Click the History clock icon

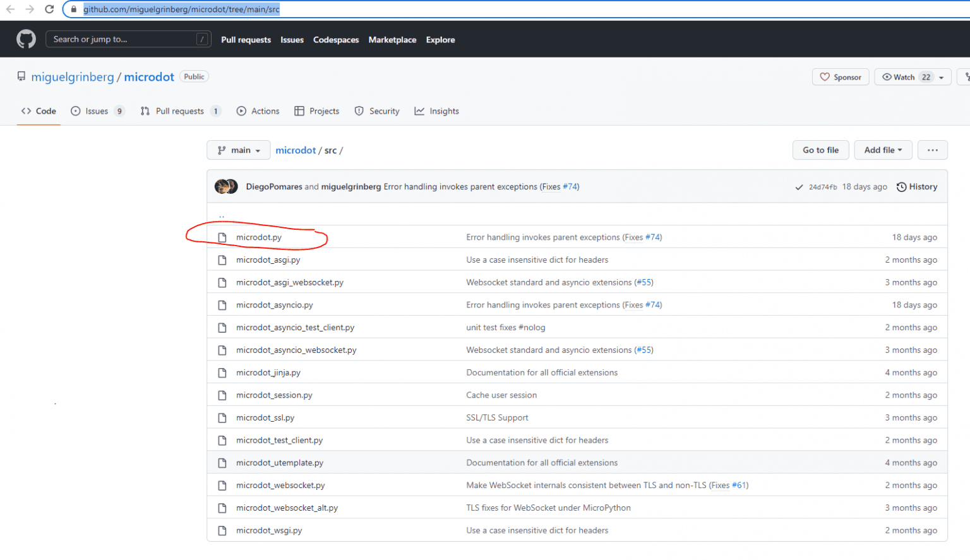(x=901, y=187)
